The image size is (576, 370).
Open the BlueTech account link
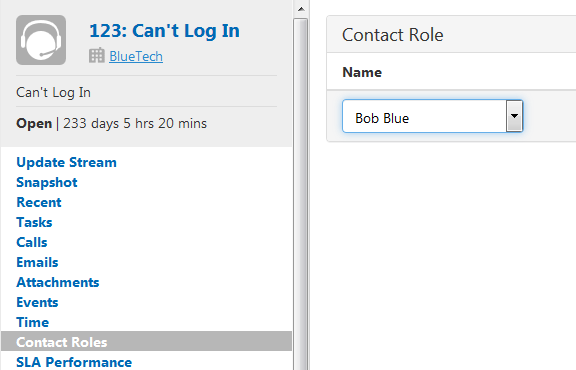136,56
